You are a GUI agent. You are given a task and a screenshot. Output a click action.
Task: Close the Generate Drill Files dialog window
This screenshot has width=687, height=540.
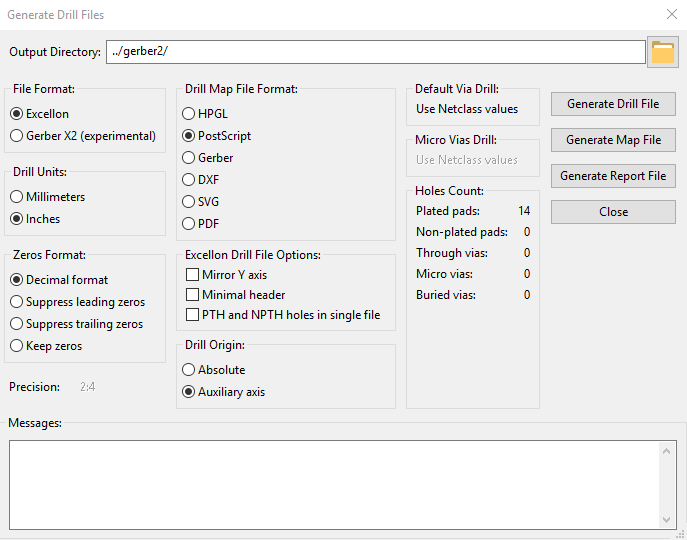pos(671,15)
